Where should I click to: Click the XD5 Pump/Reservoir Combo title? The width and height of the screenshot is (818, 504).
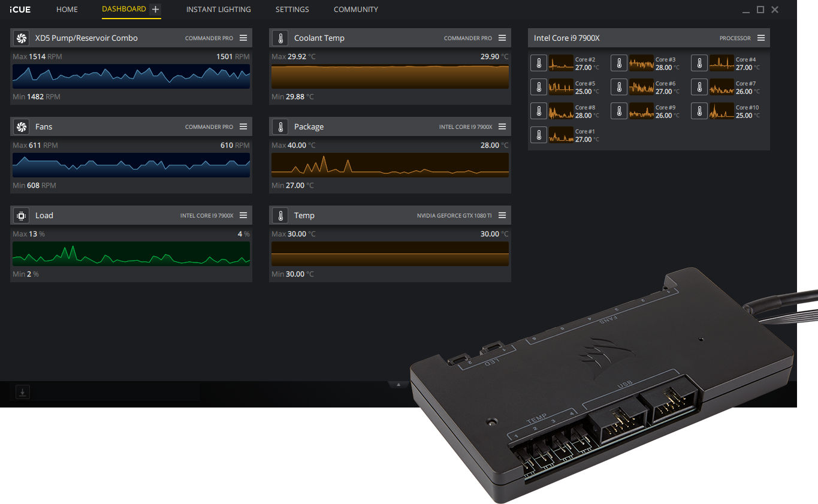pos(86,38)
